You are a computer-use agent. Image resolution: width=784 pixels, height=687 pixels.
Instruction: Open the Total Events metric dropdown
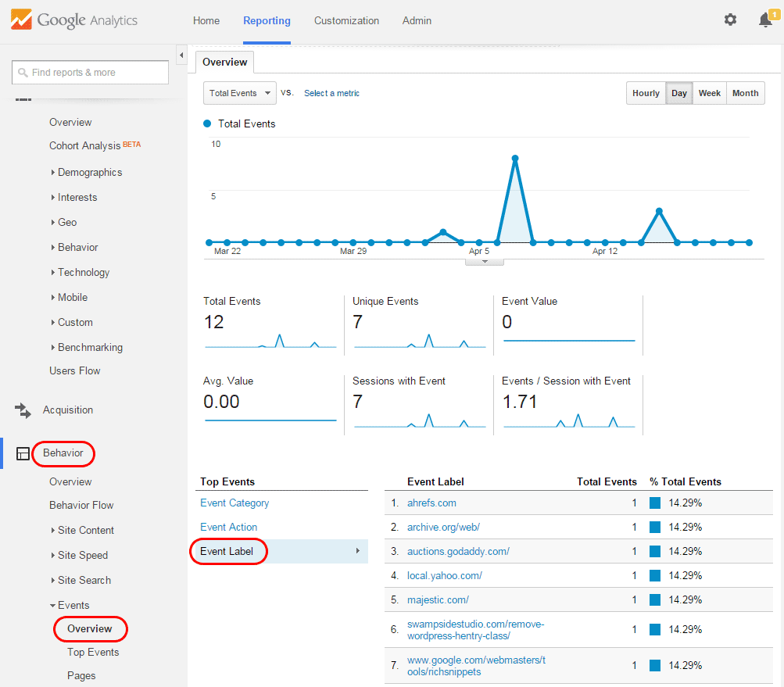tap(239, 93)
